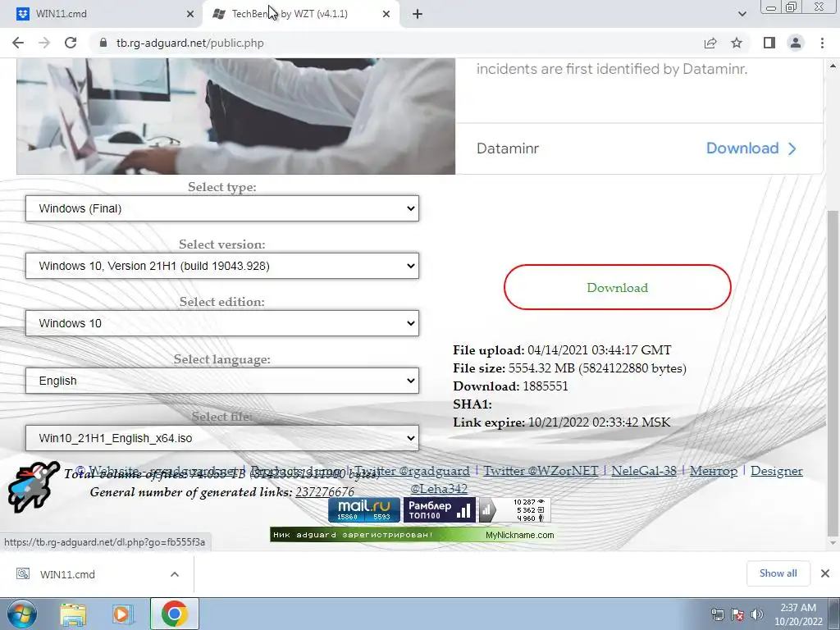Click Show all downloads

pos(778,573)
